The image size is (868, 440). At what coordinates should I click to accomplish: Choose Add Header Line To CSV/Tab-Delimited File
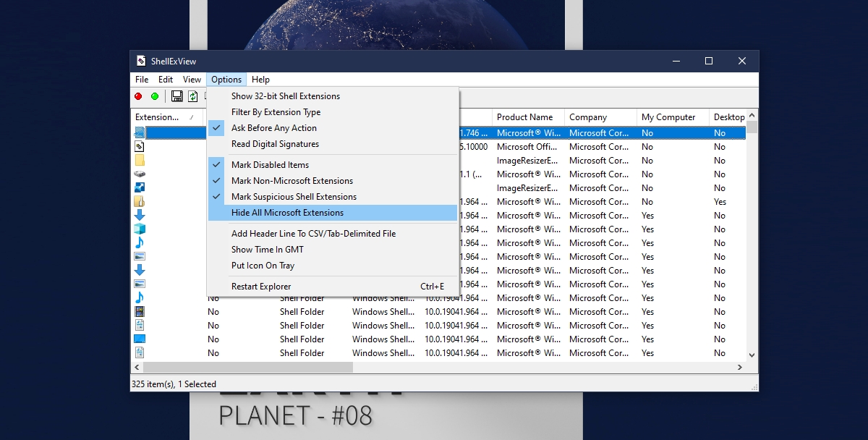point(333,234)
